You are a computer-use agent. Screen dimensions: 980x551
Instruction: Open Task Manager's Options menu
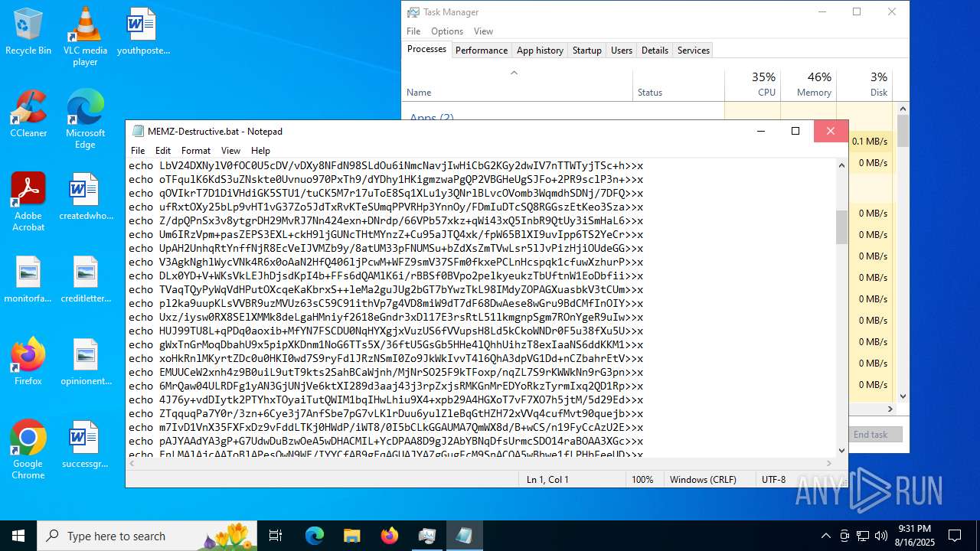447,31
